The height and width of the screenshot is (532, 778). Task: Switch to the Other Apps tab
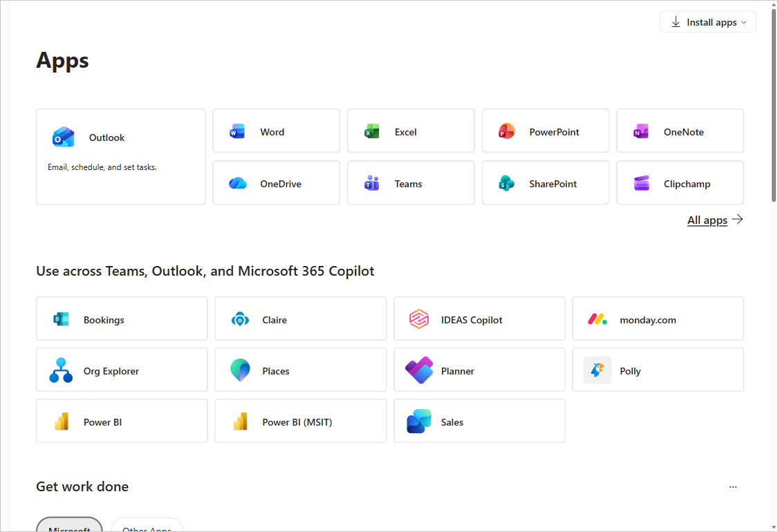147,524
